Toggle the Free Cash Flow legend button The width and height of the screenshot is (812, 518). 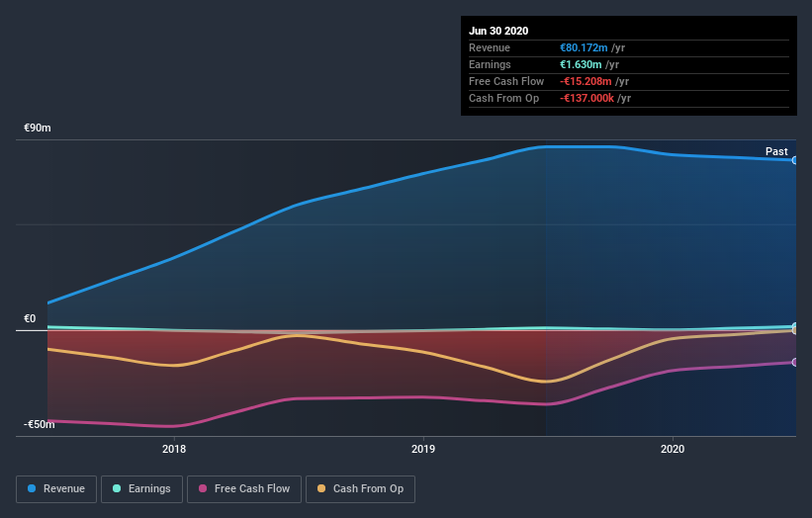coord(244,489)
